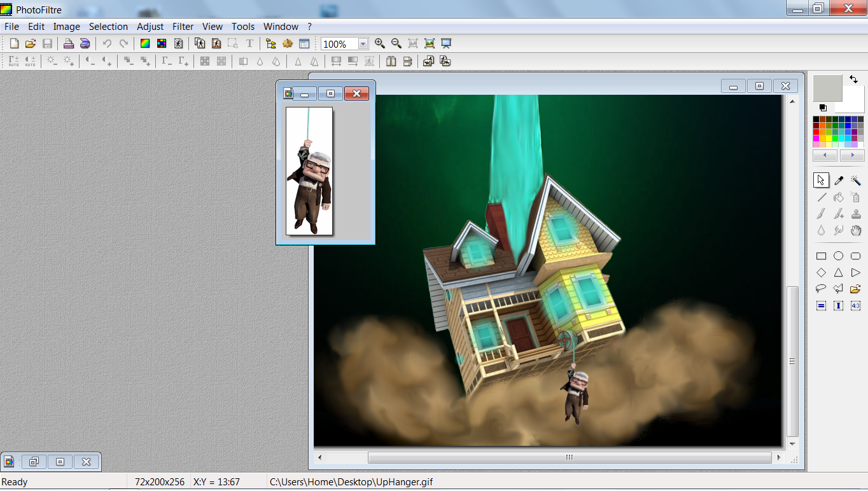Open the Adjust menu
868x491 pixels.
tap(150, 26)
